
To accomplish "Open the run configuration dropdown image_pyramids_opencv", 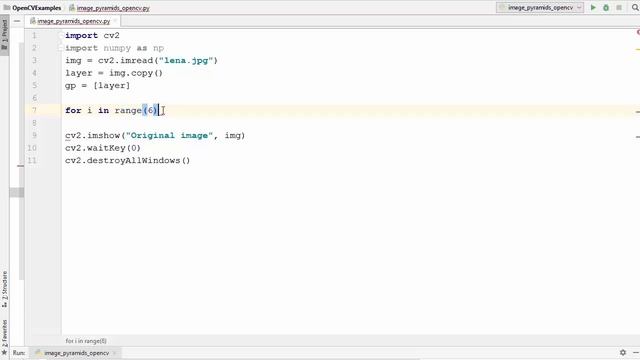I will click(x=540, y=8).
